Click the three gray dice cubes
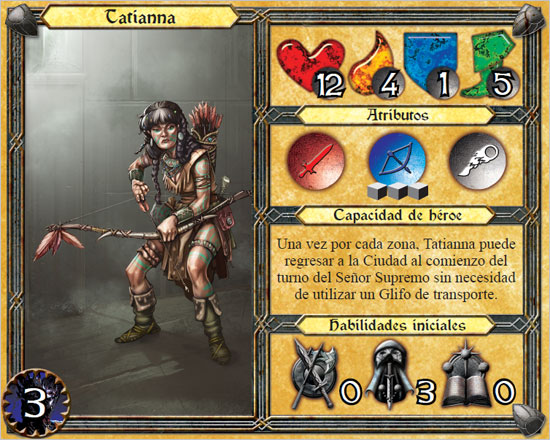The height and width of the screenshot is (440, 550). click(398, 191)
